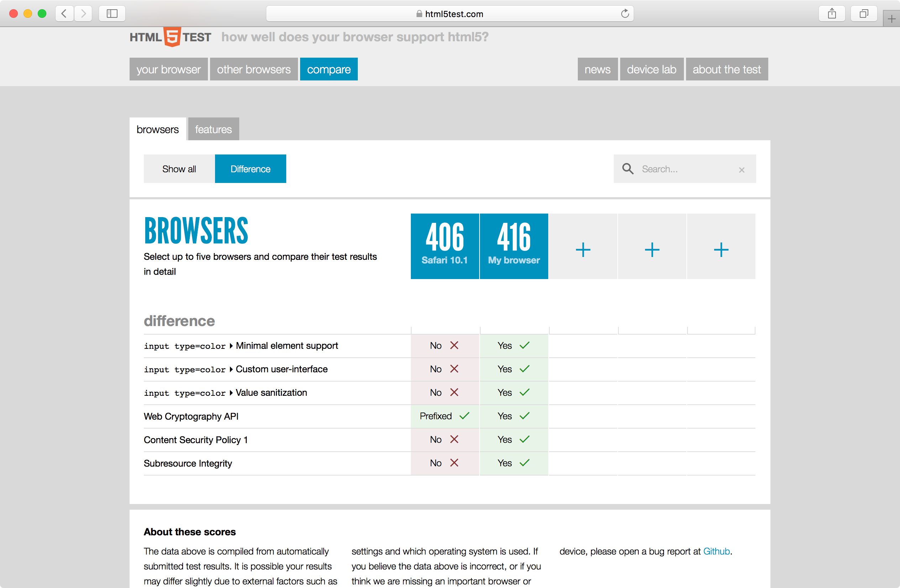Image resolution: width=900 pixels, height=588 pixels.
Task: Switch to Show all view
Action: [179, 169]
